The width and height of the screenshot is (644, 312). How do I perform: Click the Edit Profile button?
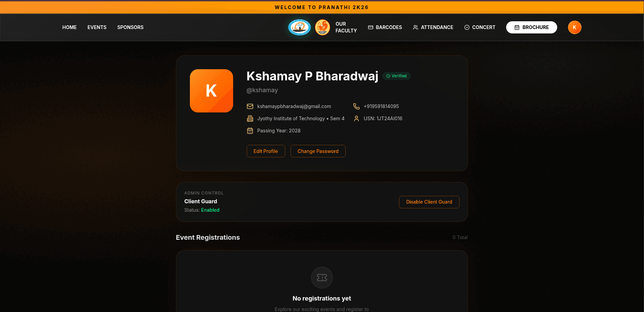pyautogui.click(x=266, y=151)
